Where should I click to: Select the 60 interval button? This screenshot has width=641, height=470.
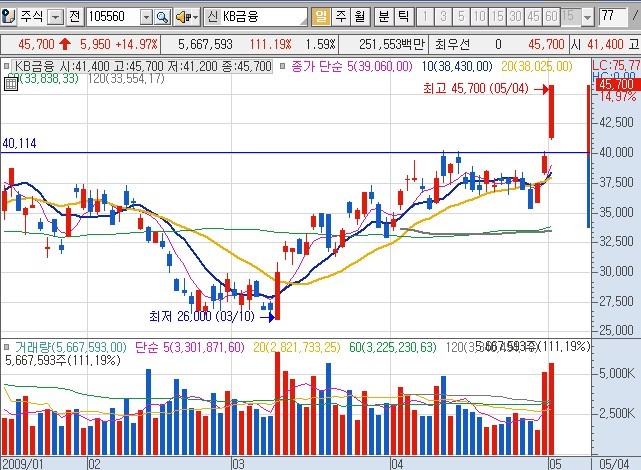(551, 17)
